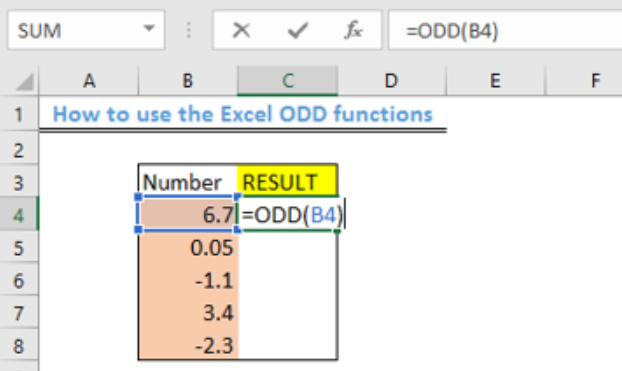Select column C header

[288, 81]
